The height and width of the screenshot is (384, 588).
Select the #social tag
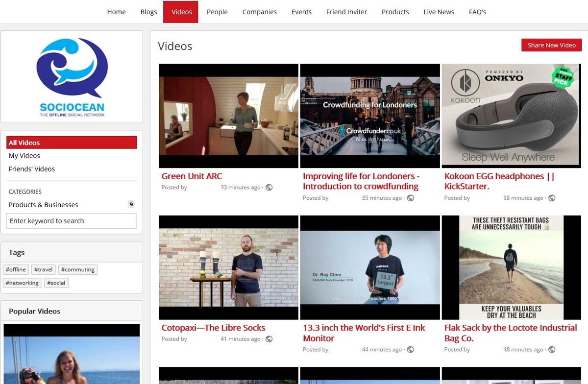tap(56, 283)
